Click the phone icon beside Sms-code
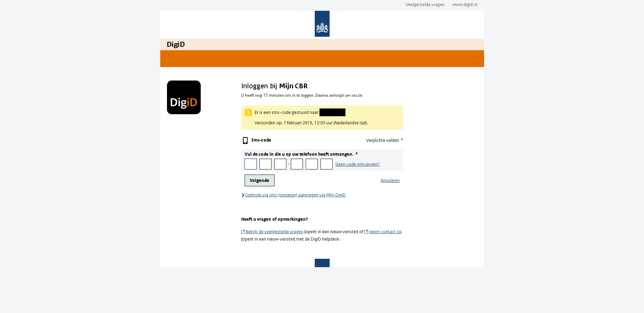This screenshot has height=313, width=644. 245,140
